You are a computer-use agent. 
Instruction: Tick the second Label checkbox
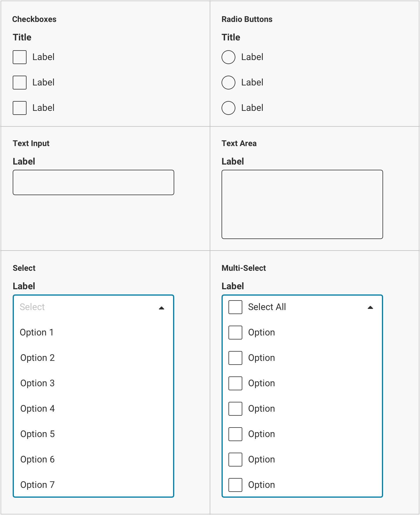pyautogui.click(x=20, y=83)
